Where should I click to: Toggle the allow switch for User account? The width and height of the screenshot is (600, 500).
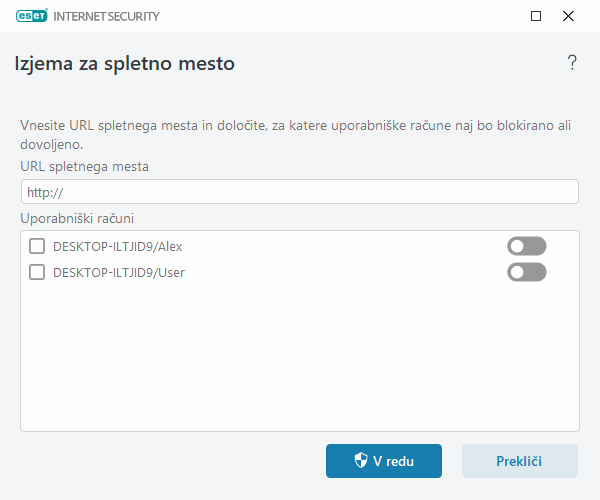coord(527,272)
